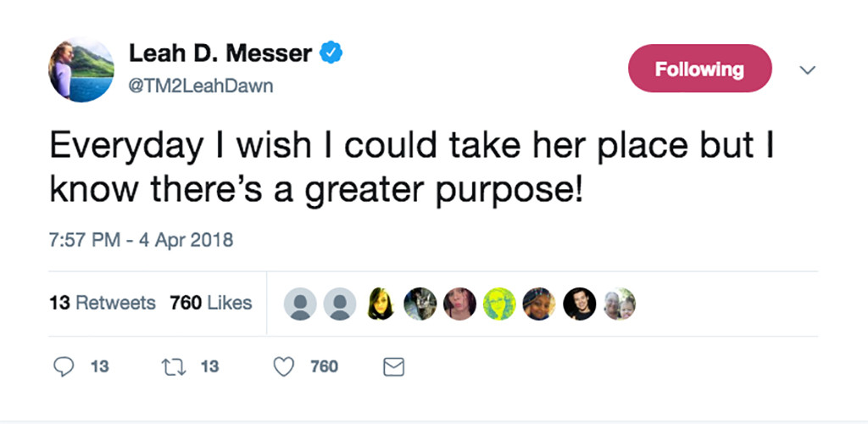Image resolution: width=868 pixels, height=424 pixels.
Task: Click the man in black liker avatar
Action: (580, 304)
